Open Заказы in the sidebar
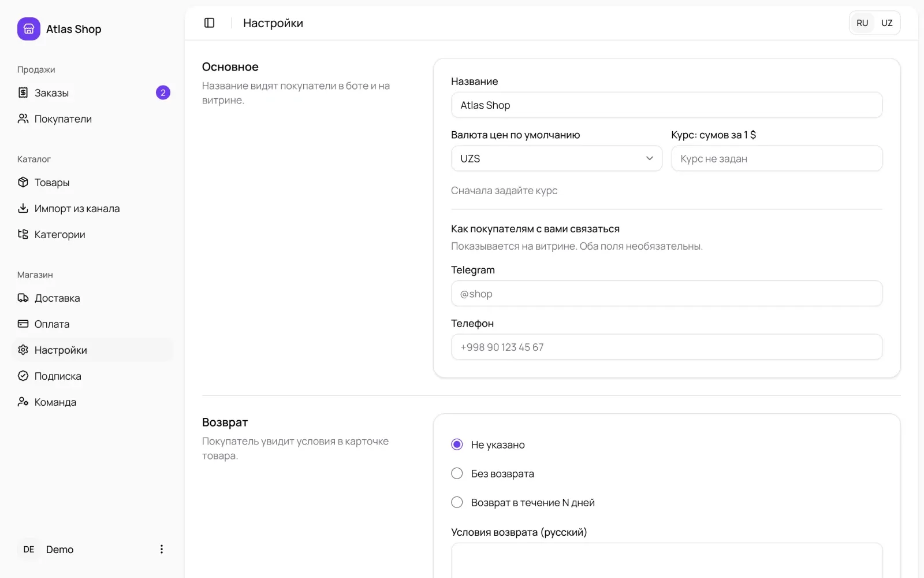 (x=92, y=92)
